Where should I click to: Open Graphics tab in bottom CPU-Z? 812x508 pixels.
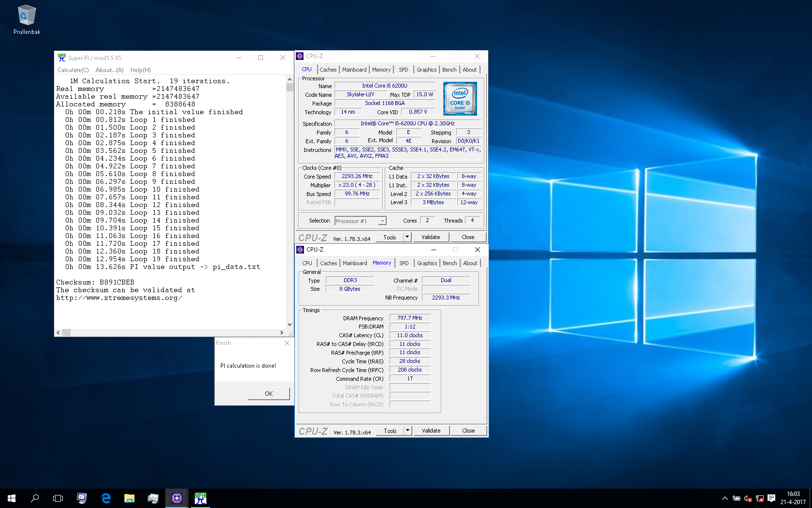(427, 263)
